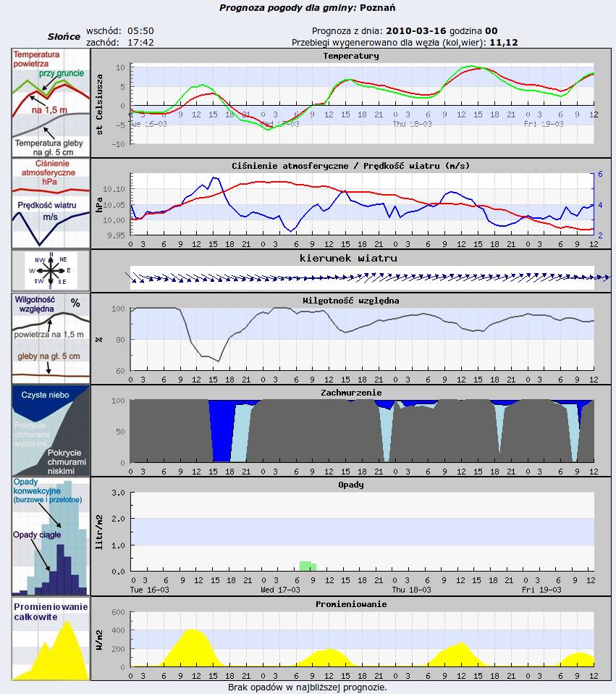Click the 'W/m2' axis label
The width and height of the screenshot is (616, 694).
click(x=99, y=640)
